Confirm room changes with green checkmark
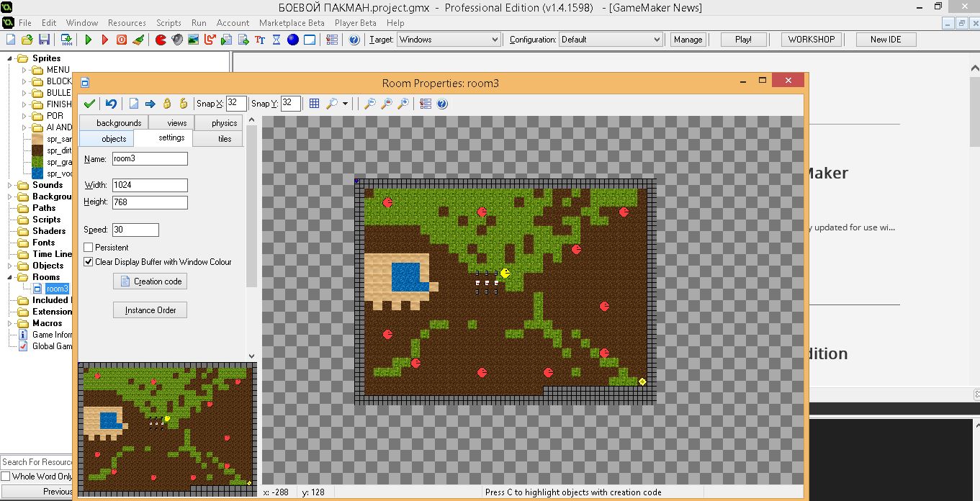980x501 pixels. pos(89,104)
